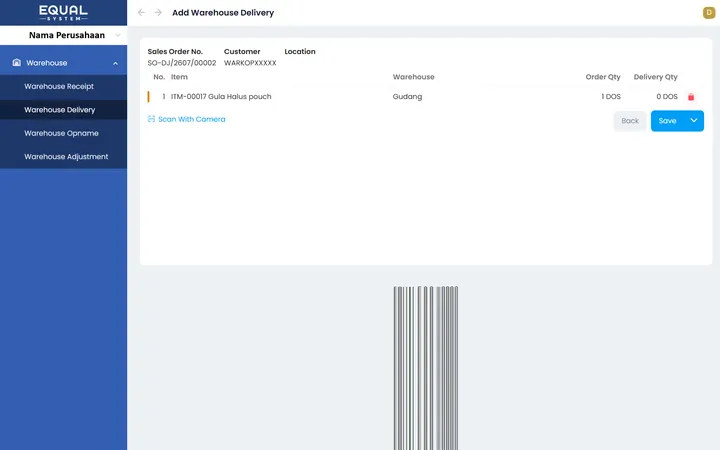This screenshot has height=450, width=720.
Task: Click the Gudang warehouse cell
Action: click(x=407, y=96)
